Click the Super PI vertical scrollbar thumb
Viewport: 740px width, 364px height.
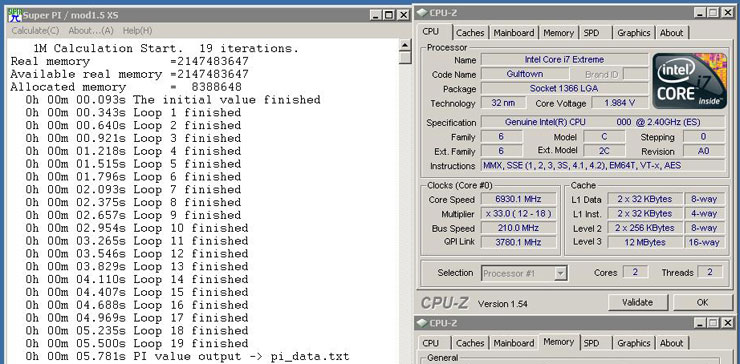click(405, 58)
